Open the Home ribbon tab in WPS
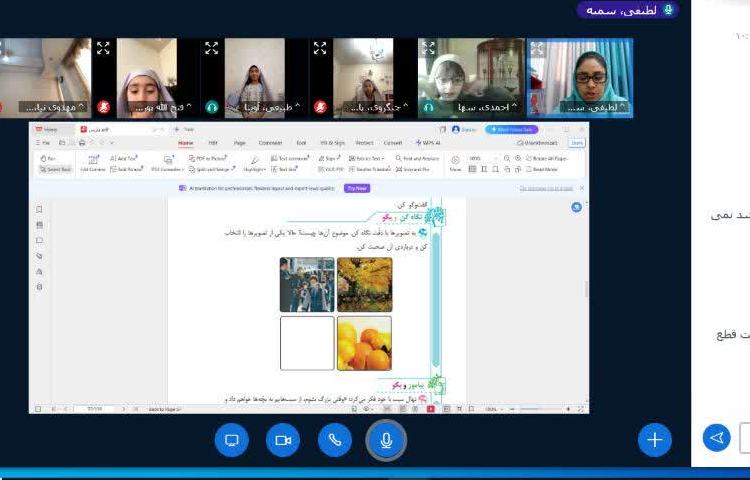This screenshot has height=480, width=750. [186, 142]
